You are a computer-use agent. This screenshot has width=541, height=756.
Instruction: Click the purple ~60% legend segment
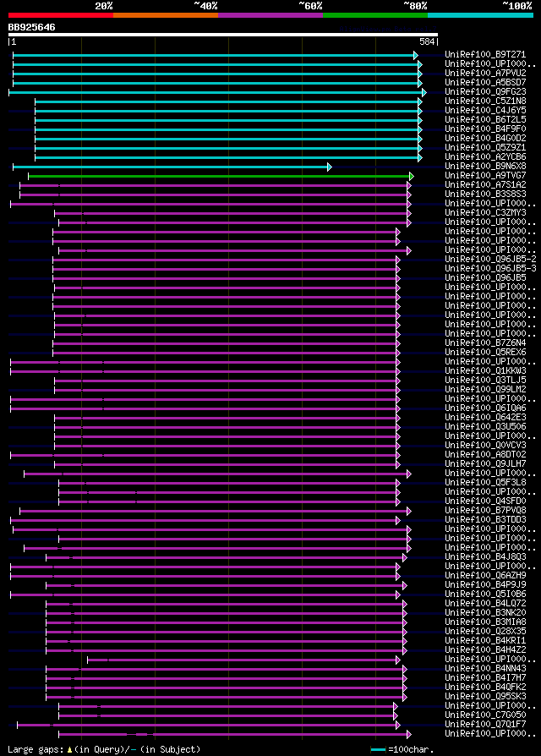(270, 15)
